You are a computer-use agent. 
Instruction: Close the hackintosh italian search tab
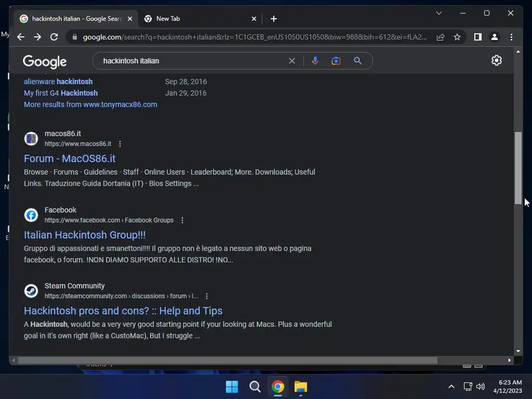point(129,19)
